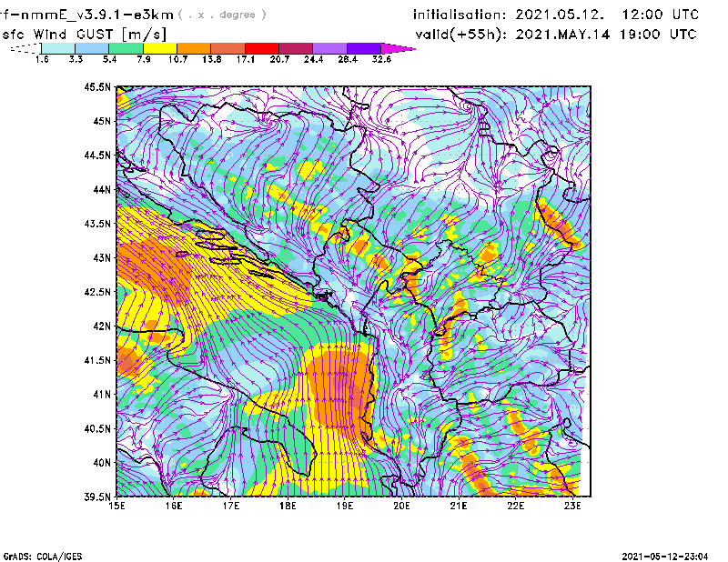Screen dimensions: 728x562
Task: Click the legend value 3.3
Action: (x=76, y=59)
